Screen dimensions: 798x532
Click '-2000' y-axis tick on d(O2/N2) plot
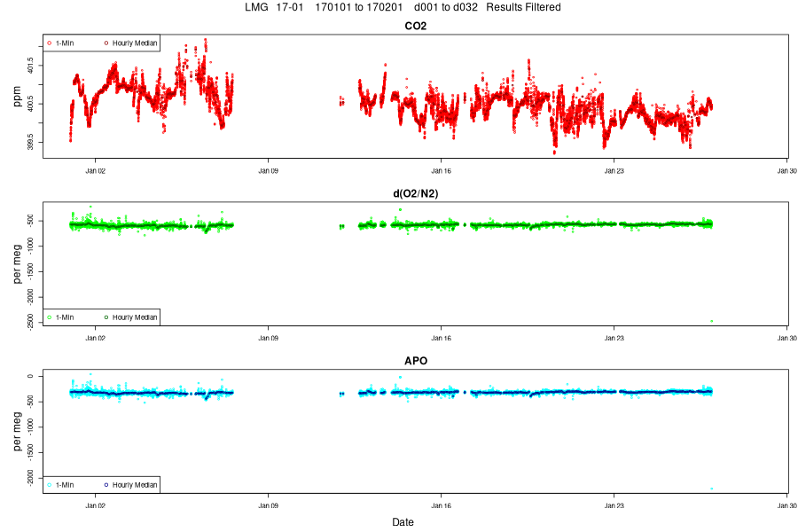(x=30, y=297)
